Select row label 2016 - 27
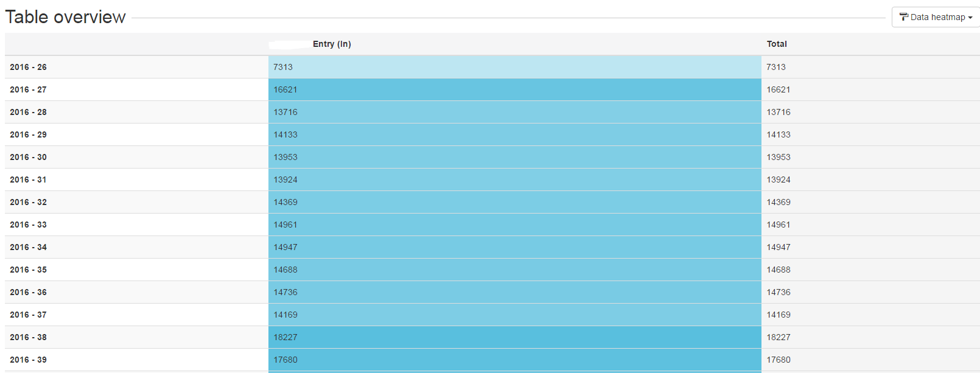980x373 pixels. 28,89
